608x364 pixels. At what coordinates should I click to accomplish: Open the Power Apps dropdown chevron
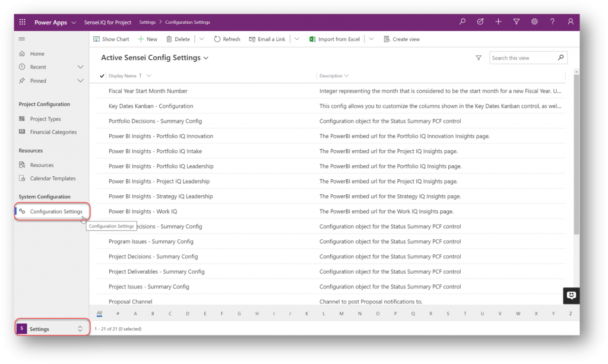pos(74,23)
